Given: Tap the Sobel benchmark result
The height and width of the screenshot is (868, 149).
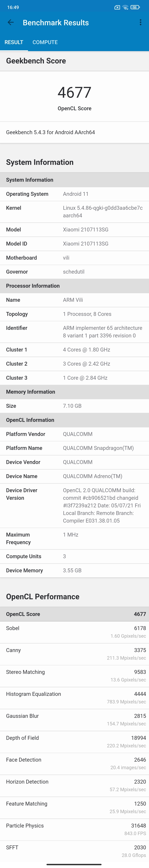Looking at the screenshot, I should (74, 632).
